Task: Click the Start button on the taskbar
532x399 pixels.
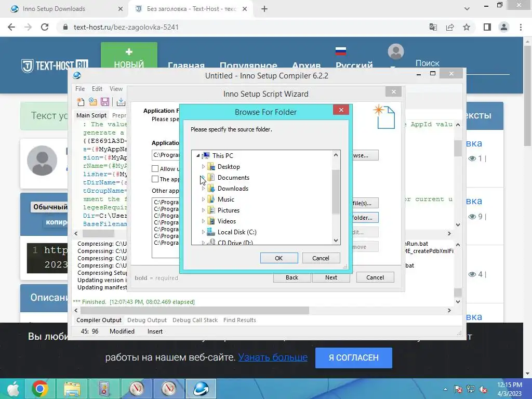Action: pyautogui.click(x=12, y=389)
